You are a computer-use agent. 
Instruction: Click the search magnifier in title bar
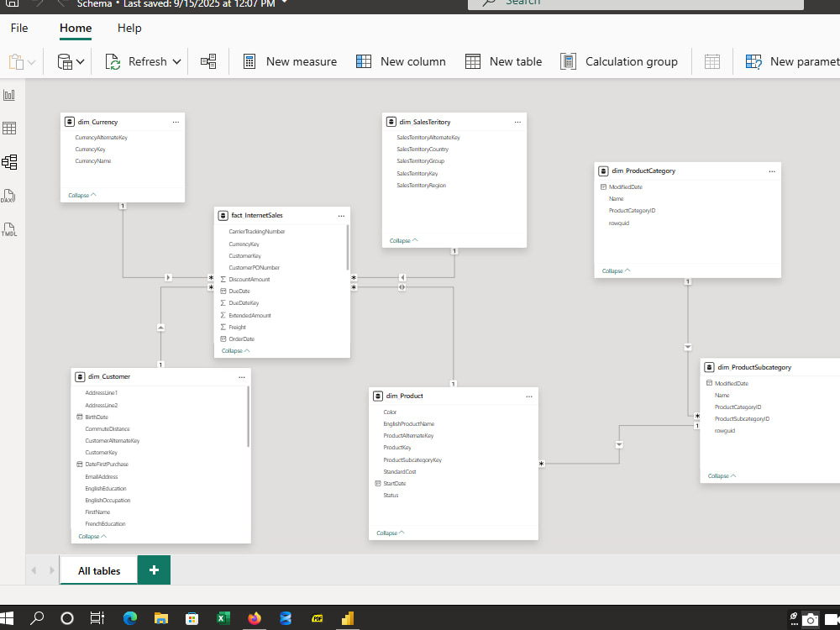point(489,3)
